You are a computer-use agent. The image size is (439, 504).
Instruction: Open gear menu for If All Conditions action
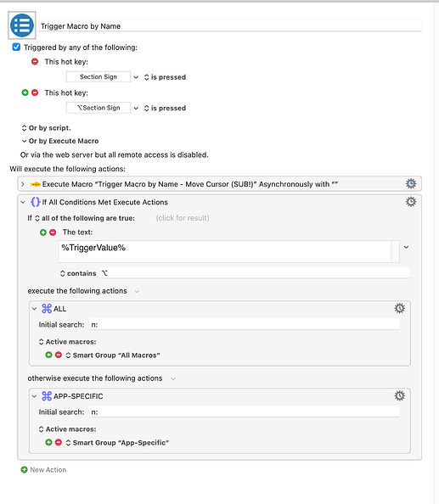click(411, 202)
